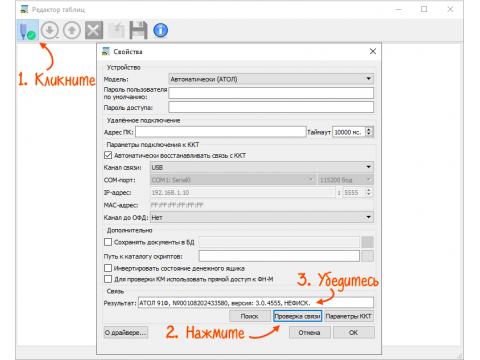The width and height of the screenshot is (480, 360).
Task: Click the Проверка связи button
Action: coord(298,316)
